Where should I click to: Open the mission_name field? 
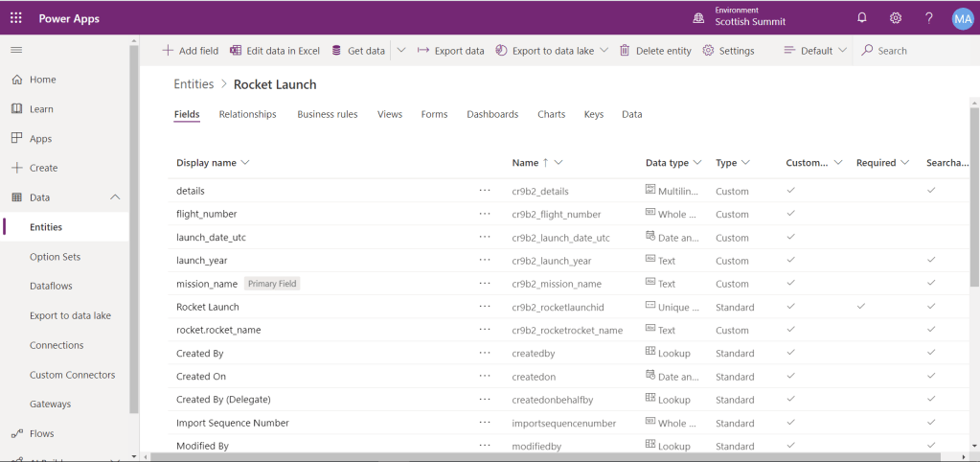coord(207,284)
